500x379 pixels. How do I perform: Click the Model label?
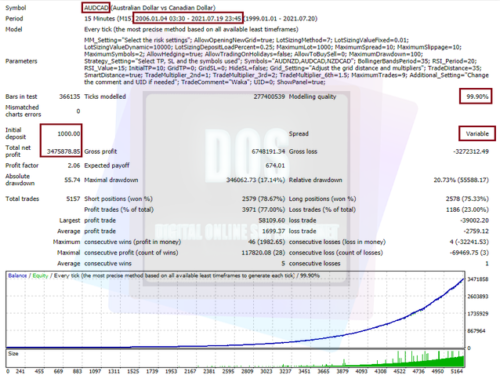[x=14, y=29]
